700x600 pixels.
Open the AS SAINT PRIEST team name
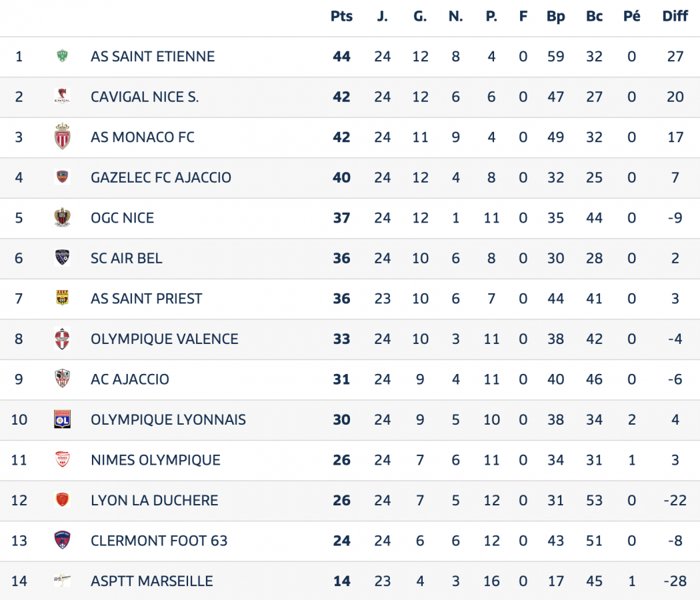point(146,299)
